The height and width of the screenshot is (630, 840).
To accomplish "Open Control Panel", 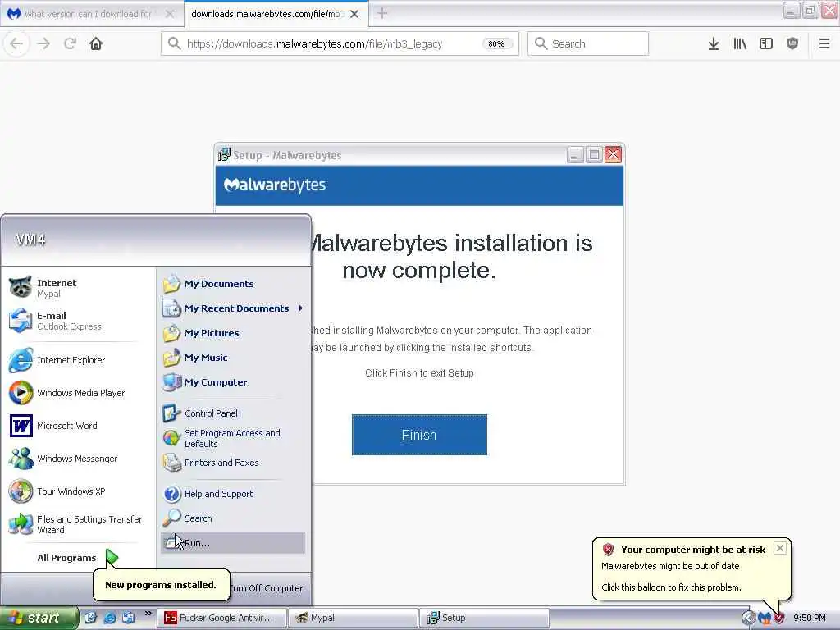I will click(233, 413).
